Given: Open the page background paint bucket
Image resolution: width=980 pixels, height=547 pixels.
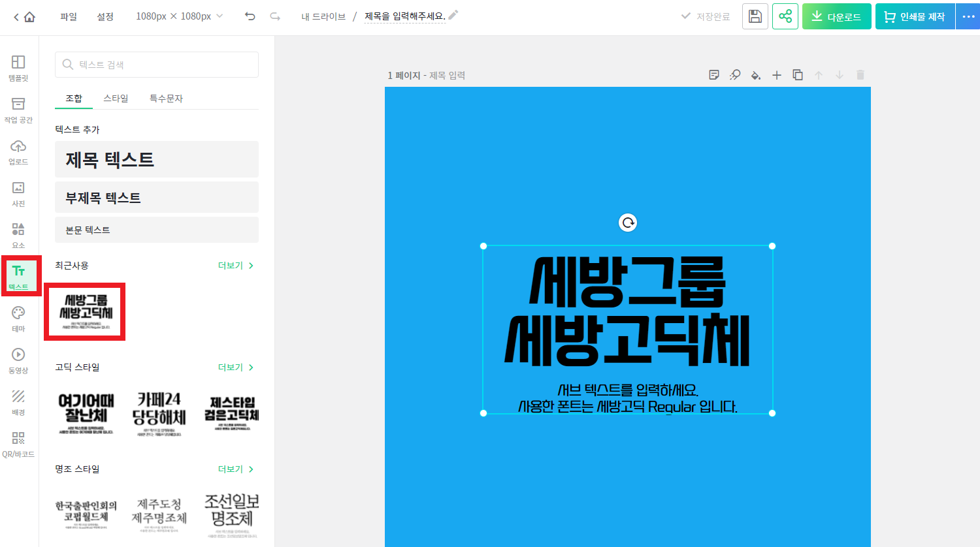Looking at the screenshot, I should pyautogui.click(x=756, y=75).
